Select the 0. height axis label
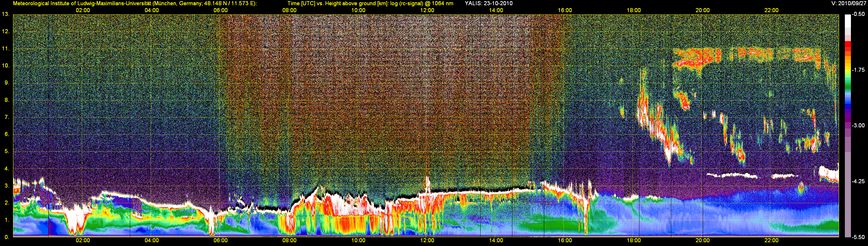This screenshot has height=246, width=868. (7, 237)
